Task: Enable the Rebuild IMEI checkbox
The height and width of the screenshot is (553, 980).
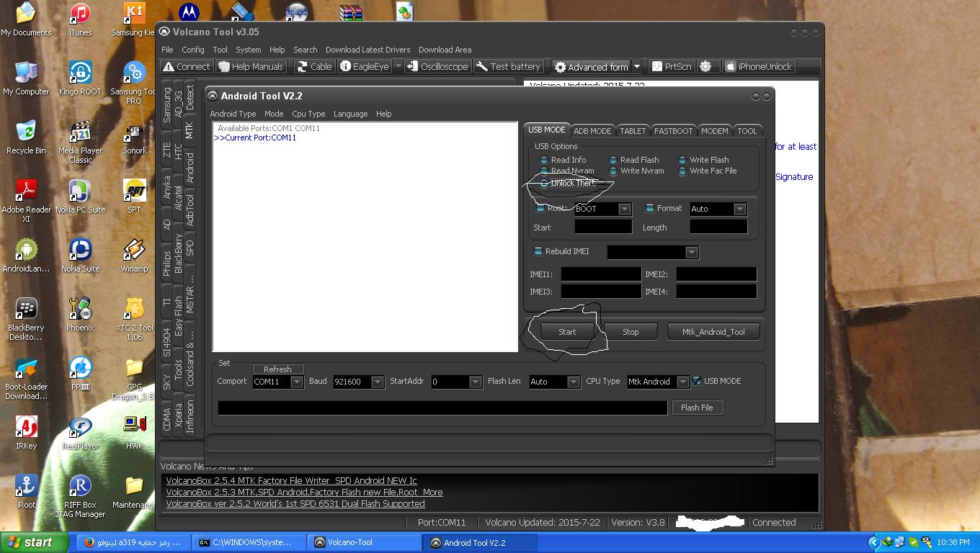Action: (538, 251)
